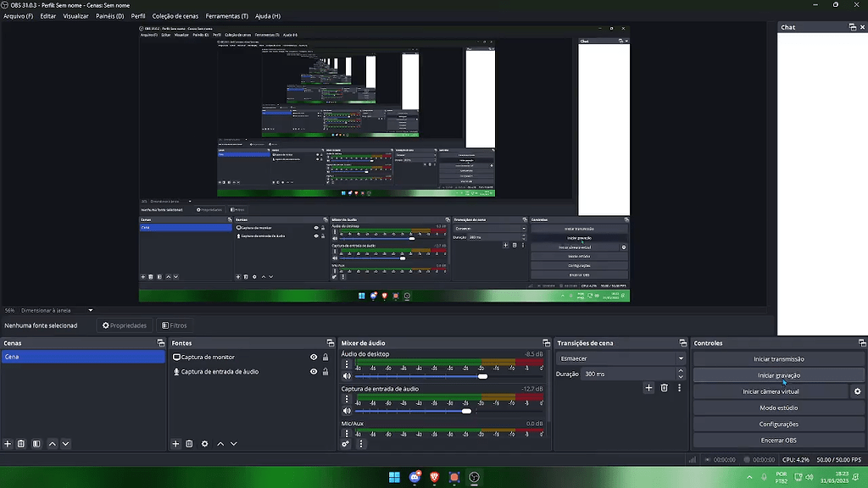This screenshot has width=868, height=488.
Task: Remove selected scene with Cenas trash icon
Action: [x=21, y=444]
